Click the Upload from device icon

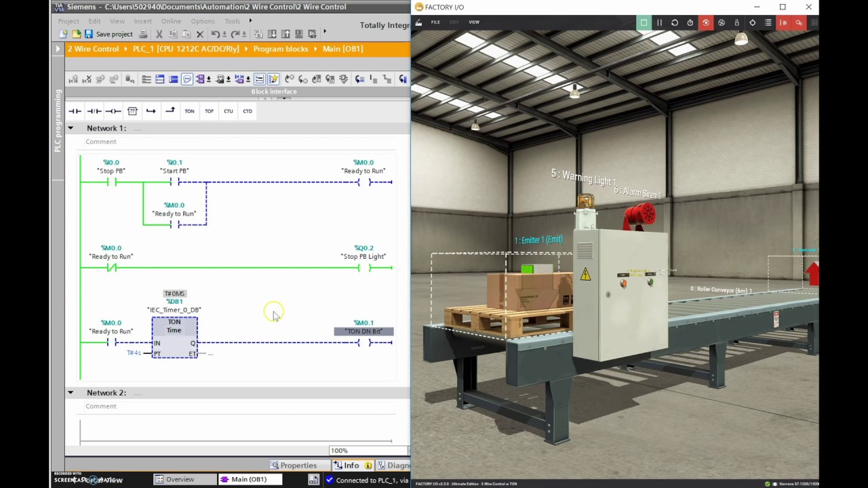pyautogui.click(x=285, y=34)
